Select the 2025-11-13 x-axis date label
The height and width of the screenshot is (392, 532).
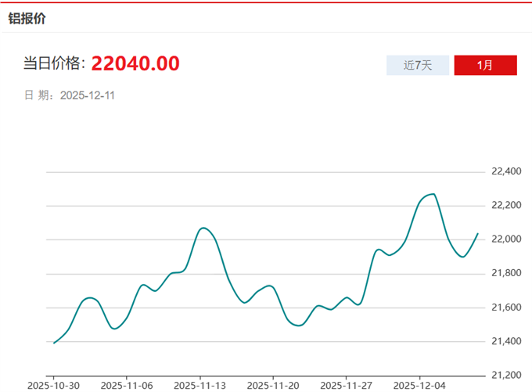[199, 386]
